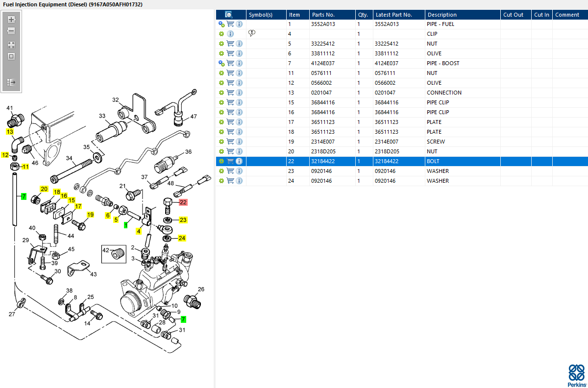
Task: Click the Cut In column header
Action: 542,15
